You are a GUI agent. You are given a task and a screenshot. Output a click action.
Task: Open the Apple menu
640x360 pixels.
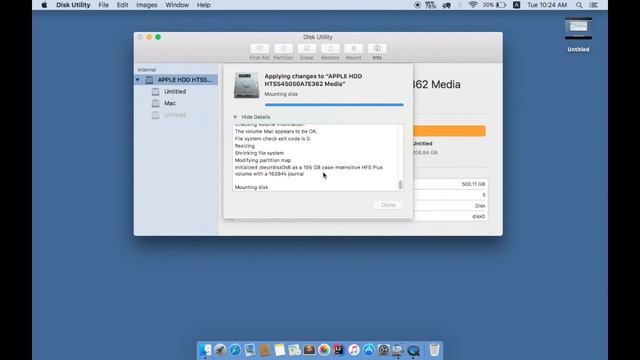click(x=44, y=5)
